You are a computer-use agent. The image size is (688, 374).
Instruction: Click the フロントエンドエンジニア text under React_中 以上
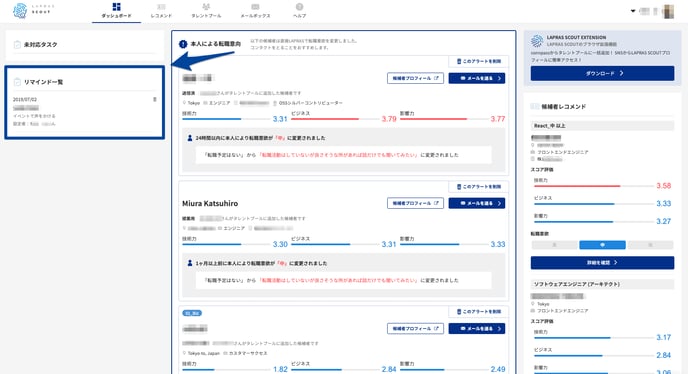[563, 152]
